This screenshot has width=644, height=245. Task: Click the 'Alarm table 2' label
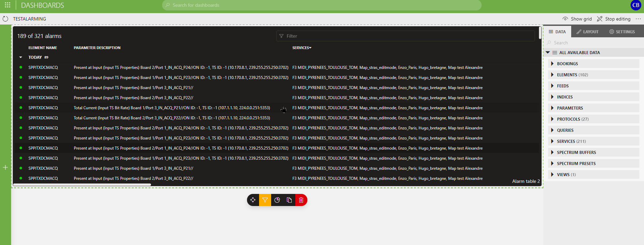[526, 181]
